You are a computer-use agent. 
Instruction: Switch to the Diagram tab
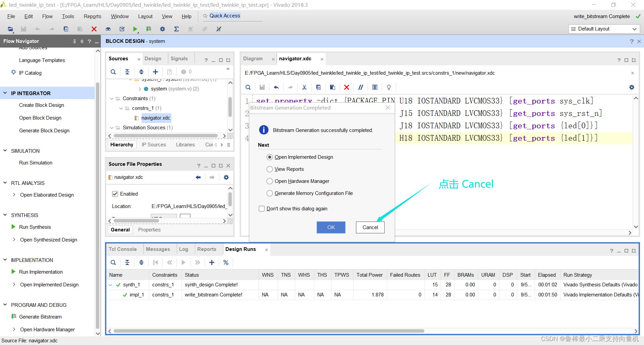[253, 59]
